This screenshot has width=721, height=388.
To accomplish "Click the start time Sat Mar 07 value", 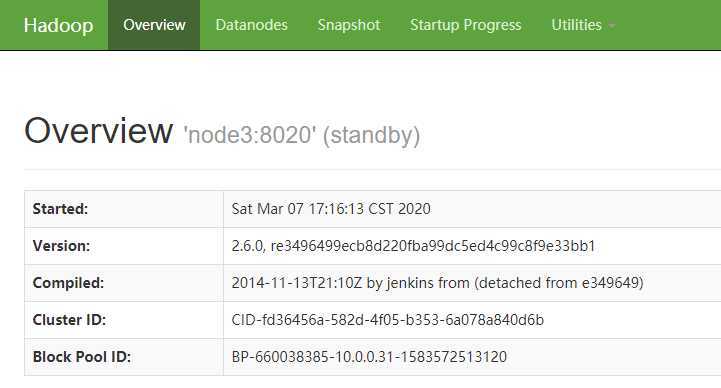I will (x=331, y=209).
